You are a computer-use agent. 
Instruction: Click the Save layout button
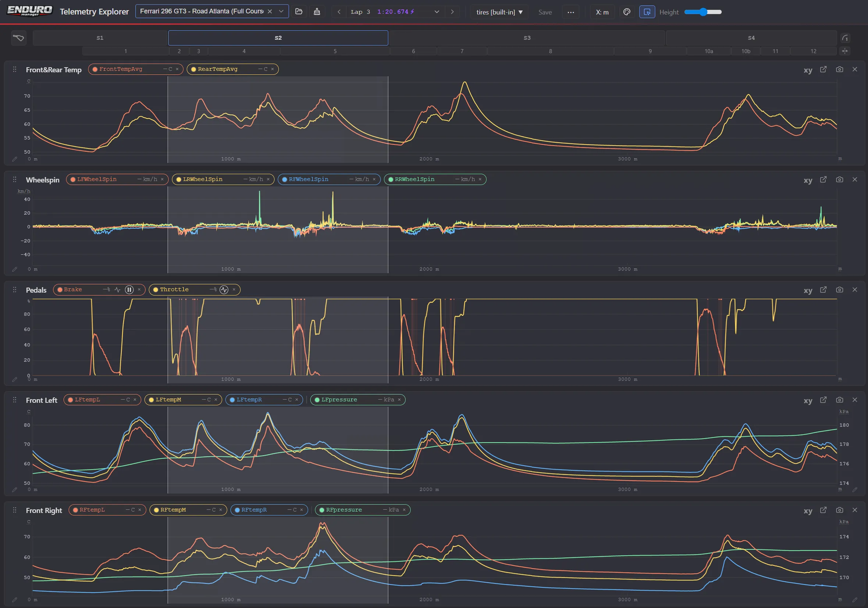coord(545,12)
